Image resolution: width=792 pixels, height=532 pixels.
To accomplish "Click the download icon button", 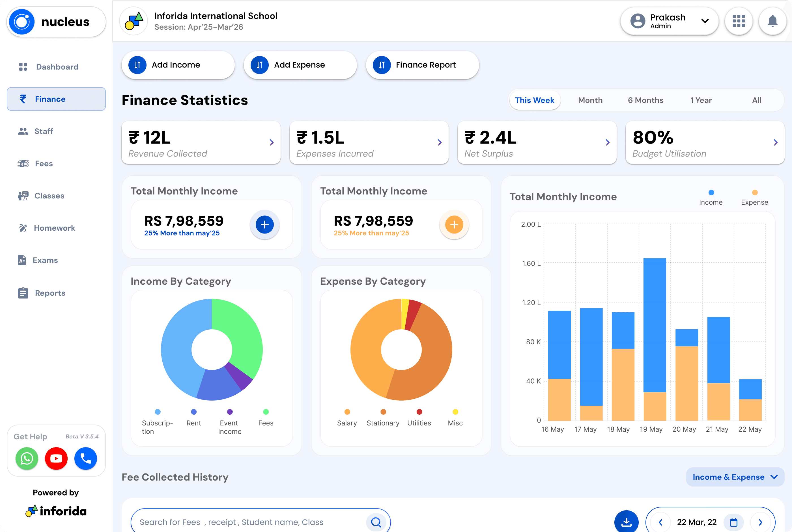I will [626, 522].
